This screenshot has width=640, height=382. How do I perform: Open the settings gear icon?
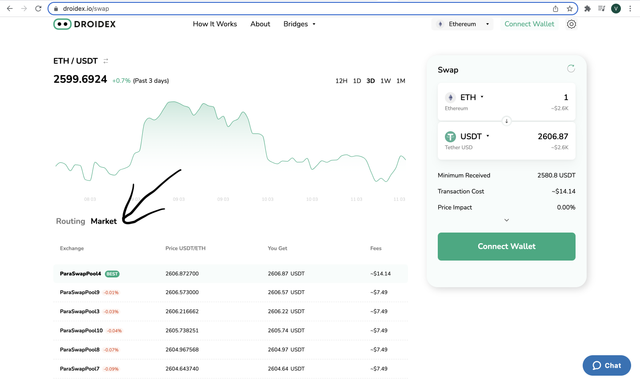tap(571, 24)
